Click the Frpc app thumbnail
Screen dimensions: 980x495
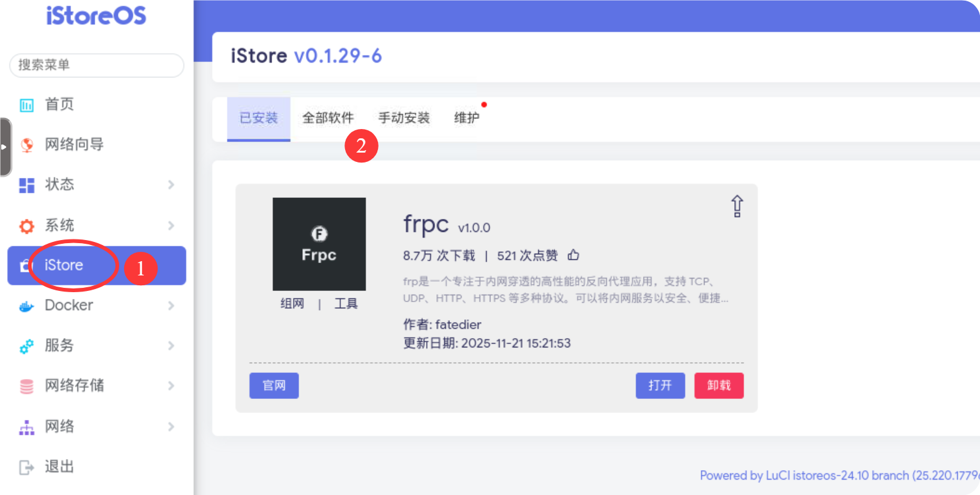[319, 244]
